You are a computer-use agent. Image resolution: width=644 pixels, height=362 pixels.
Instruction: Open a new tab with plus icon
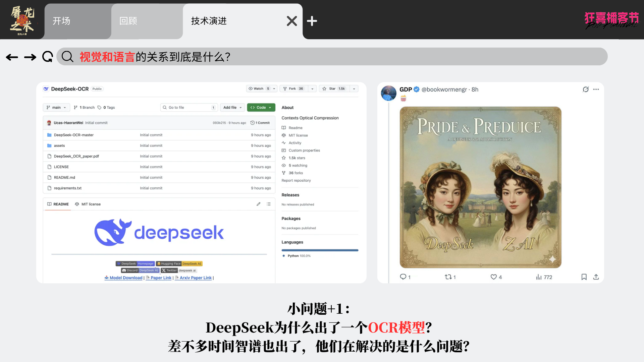(x=312, y=21)
